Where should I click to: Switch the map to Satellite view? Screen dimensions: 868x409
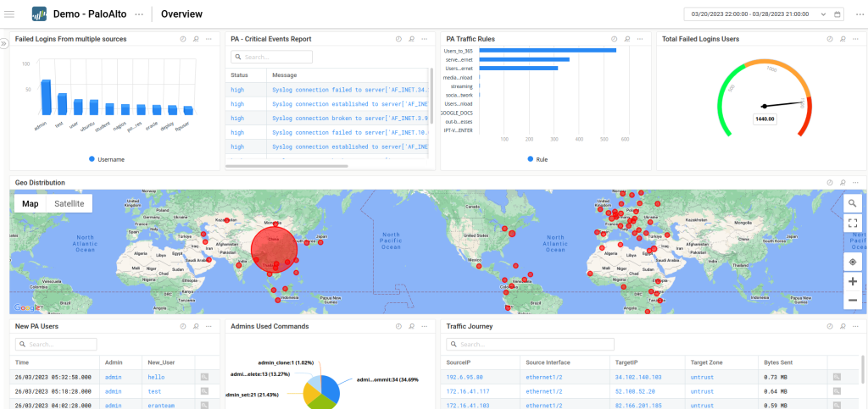[70, 203]
